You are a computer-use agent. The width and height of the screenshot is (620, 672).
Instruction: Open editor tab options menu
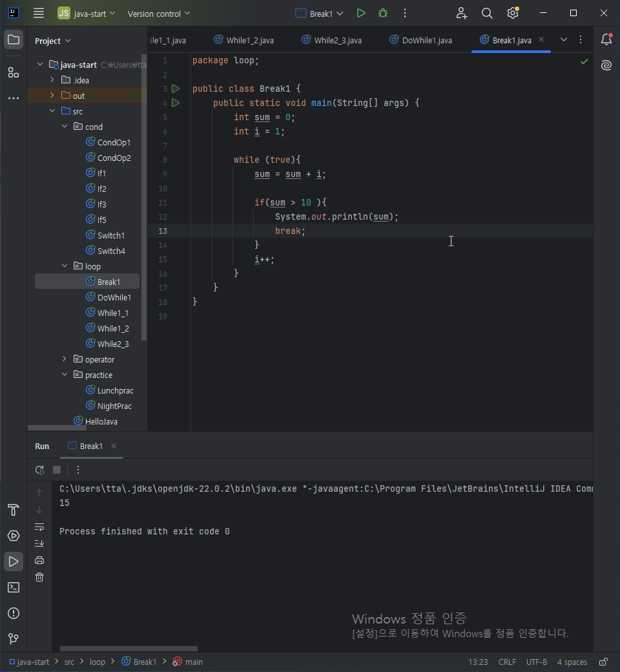[581, 39]
